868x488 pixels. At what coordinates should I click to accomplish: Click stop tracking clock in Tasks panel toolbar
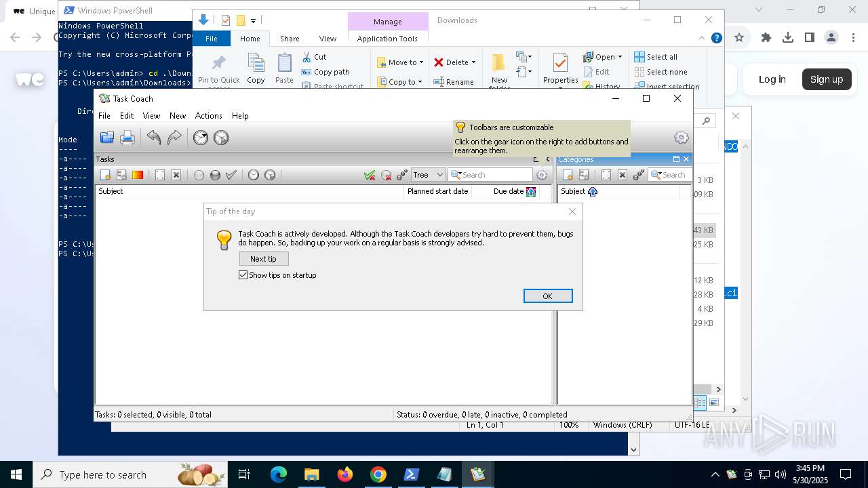click(270, 175)
